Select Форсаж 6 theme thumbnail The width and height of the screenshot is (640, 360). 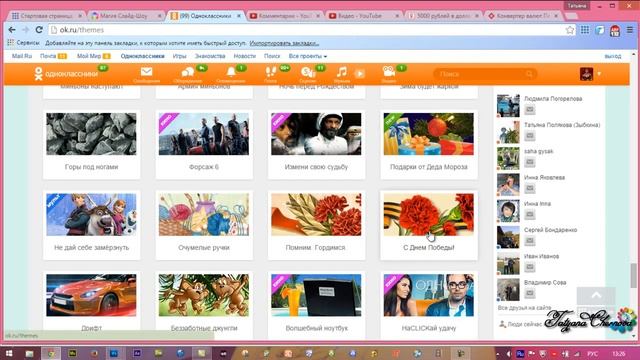[x=204, y=134]
